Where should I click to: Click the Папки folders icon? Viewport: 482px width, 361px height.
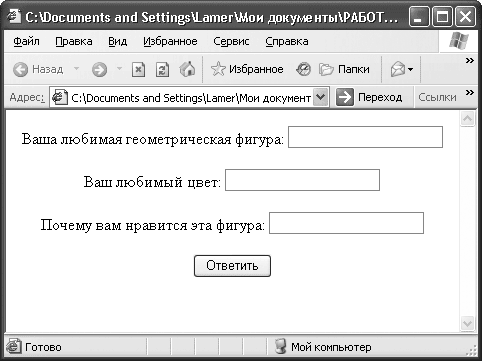(x=326, y=69)
